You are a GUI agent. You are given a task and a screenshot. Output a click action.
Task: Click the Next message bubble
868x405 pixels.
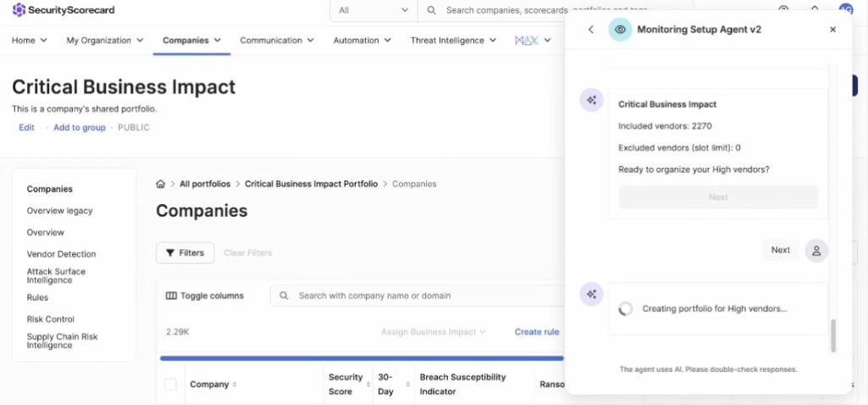(x=781, y=250)
